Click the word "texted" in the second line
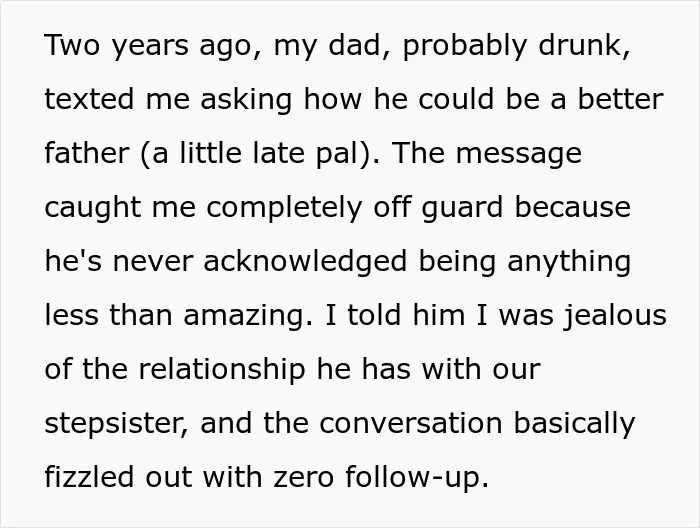Screen dimensions: 700x528 (89, 99)
